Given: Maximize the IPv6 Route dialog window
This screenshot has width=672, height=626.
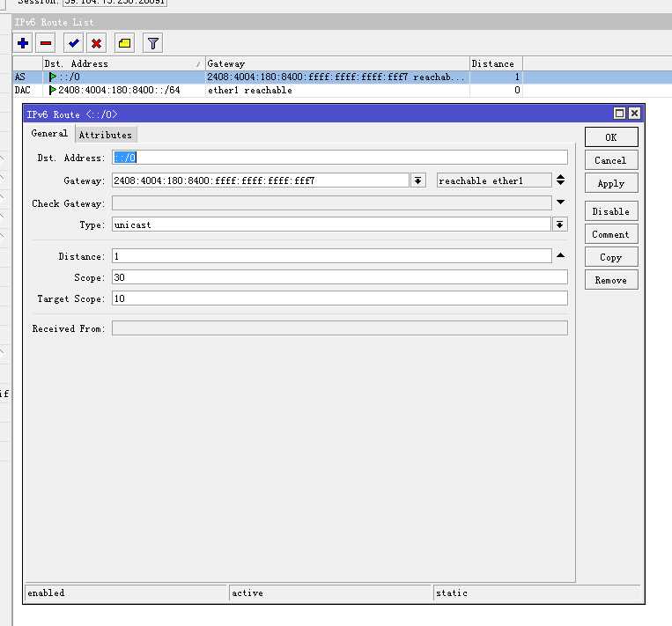Looking at the screenshot, I should 619,113.
